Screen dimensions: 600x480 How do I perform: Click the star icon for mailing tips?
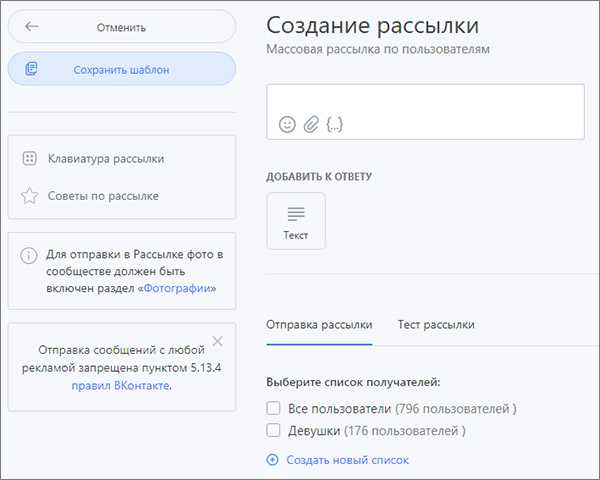(29, 196)
